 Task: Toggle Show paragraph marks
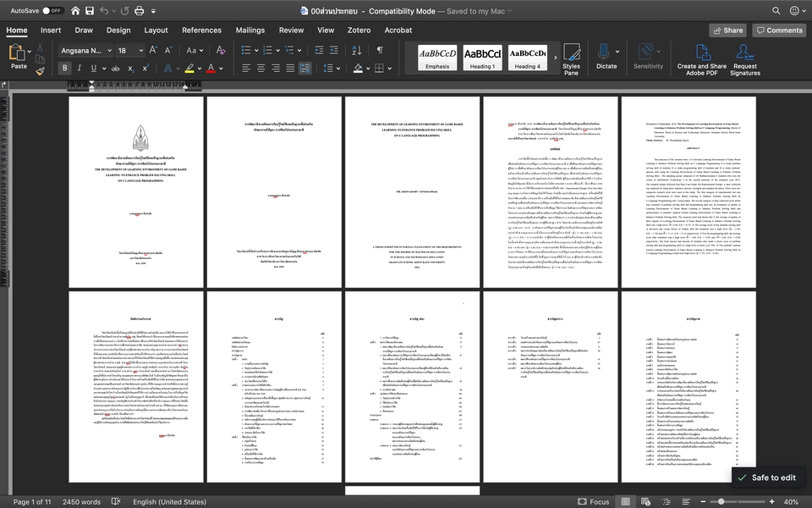(x=380, y=50)
